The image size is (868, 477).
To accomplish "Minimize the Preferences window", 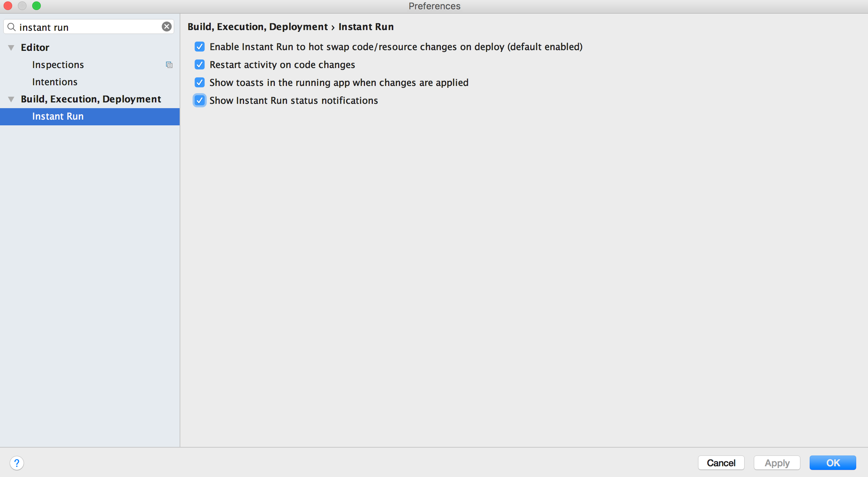I will [22, 6].
